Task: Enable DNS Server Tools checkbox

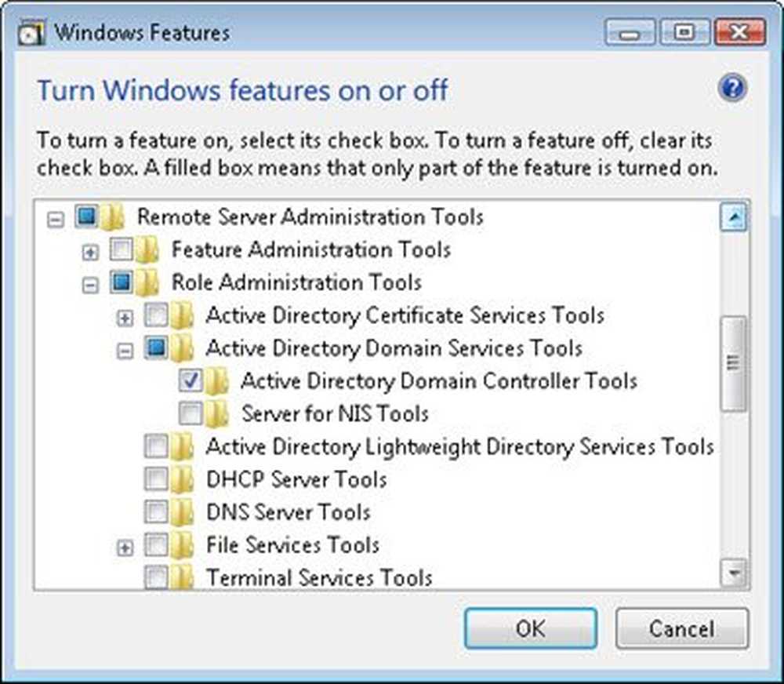Action: point(155,512)
